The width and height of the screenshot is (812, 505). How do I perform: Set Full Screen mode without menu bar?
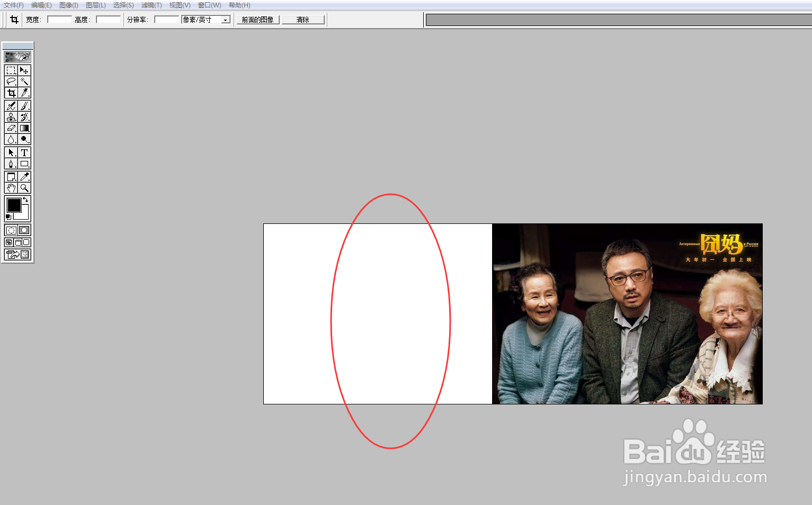pyautogui.click(x=26, y=242)
